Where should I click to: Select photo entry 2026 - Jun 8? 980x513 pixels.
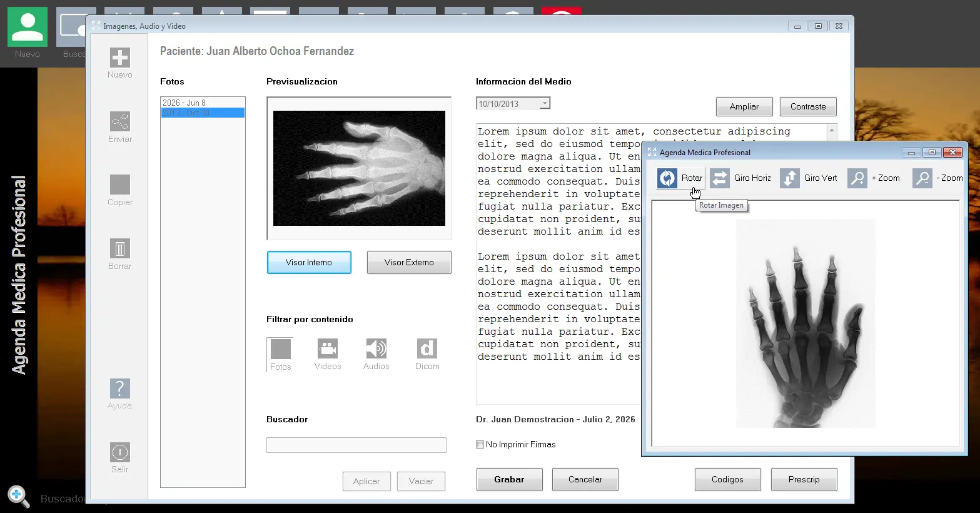(203, 103)
